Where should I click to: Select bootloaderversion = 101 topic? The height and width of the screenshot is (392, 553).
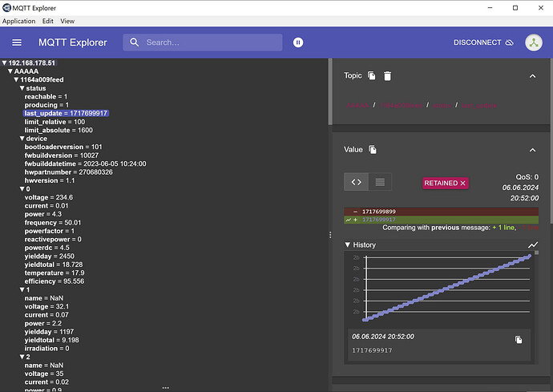click(x=63, y=147)
